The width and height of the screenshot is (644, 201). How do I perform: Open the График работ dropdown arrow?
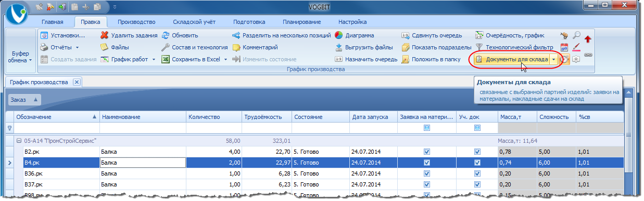tap(154, 59)
